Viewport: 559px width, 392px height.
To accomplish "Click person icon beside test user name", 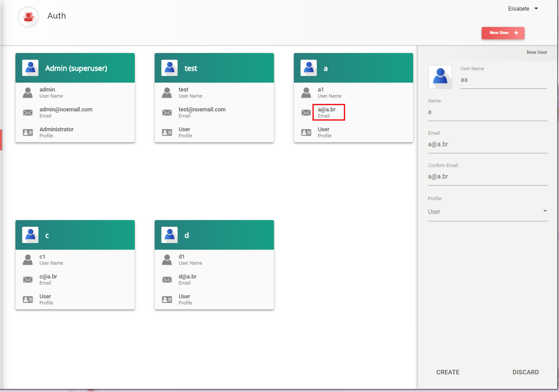I will [167, 92].
